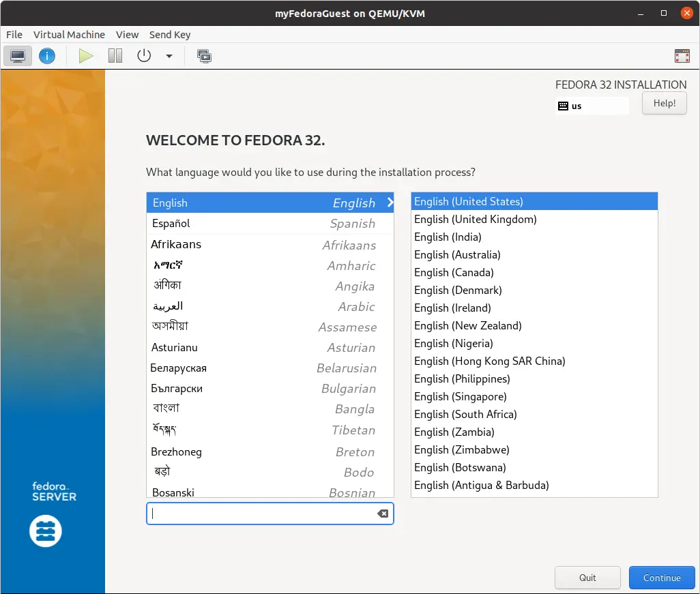The height and width of the screenshot is (594, 700).
Task: Select Bulgarian language row
Action: point(270,389)
